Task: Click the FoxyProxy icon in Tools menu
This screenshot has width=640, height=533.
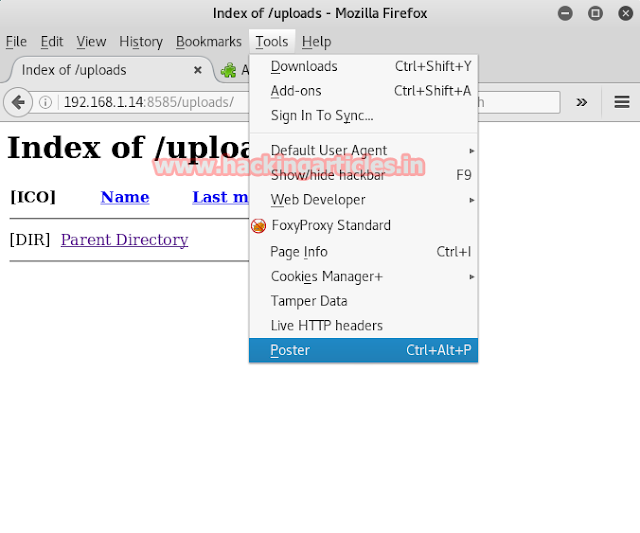Action: click(258, 225)
